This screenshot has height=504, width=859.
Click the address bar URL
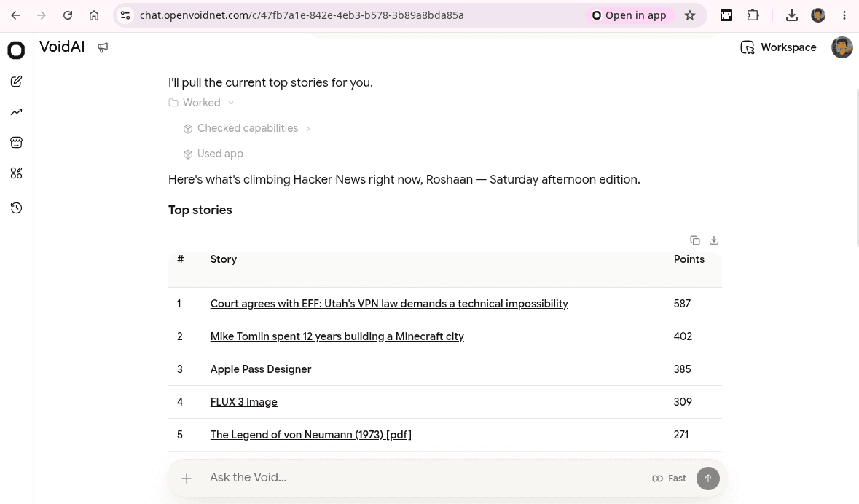click(302, 15)
